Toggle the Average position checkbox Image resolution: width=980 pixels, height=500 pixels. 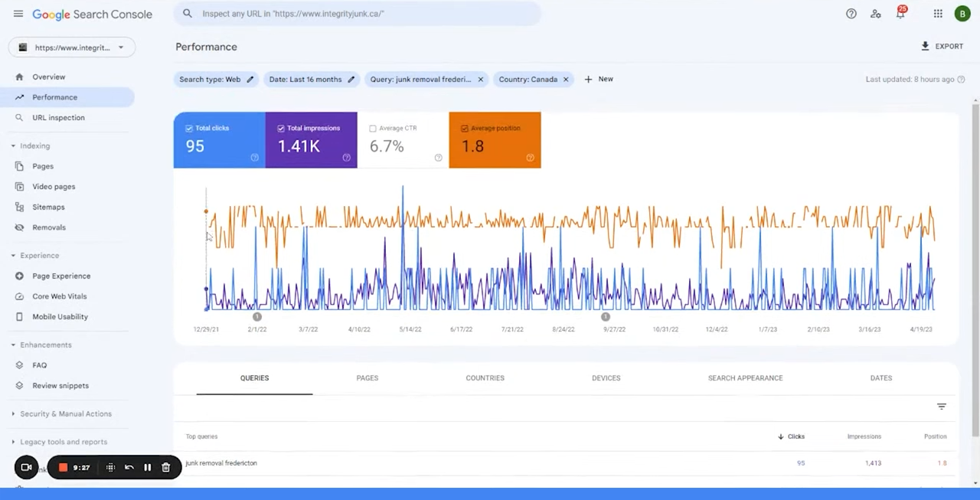[465, 129]
